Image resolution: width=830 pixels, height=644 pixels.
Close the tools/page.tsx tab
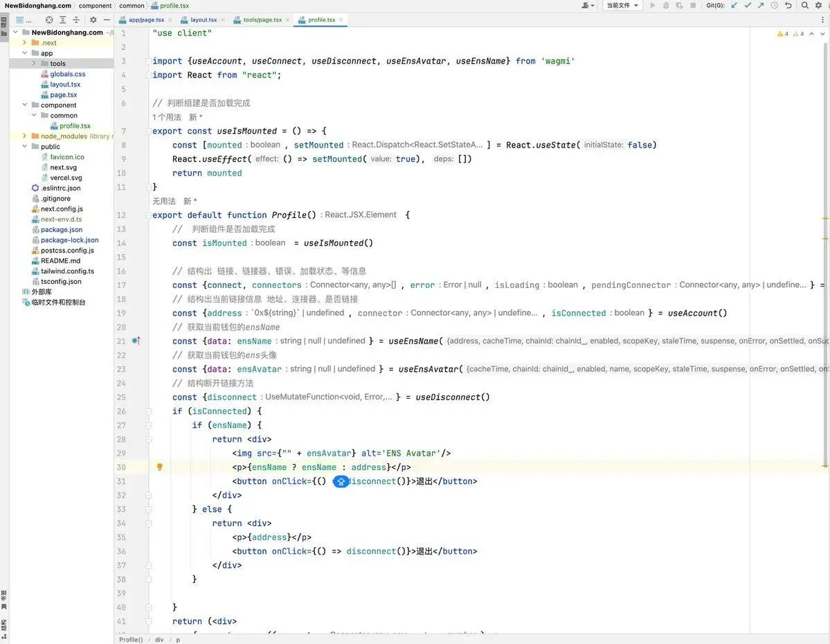(288, 19)
